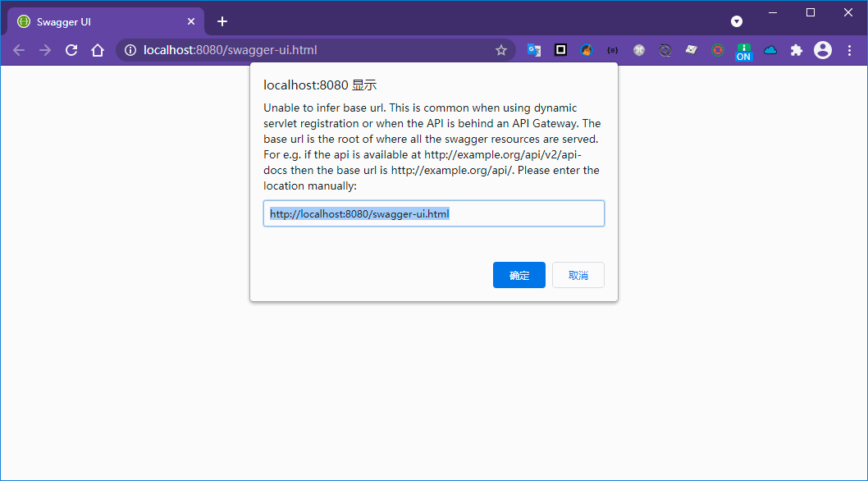The width and height of the screenshot is (868, 481).
Task: Minimize the Chrome window
Action: [x=773, y=13]
